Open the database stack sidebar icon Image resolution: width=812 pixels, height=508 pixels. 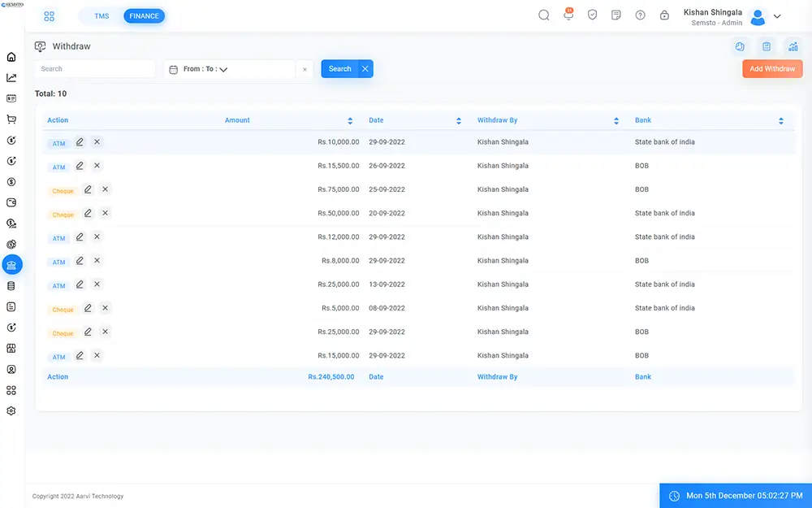[x=11, y=286]
